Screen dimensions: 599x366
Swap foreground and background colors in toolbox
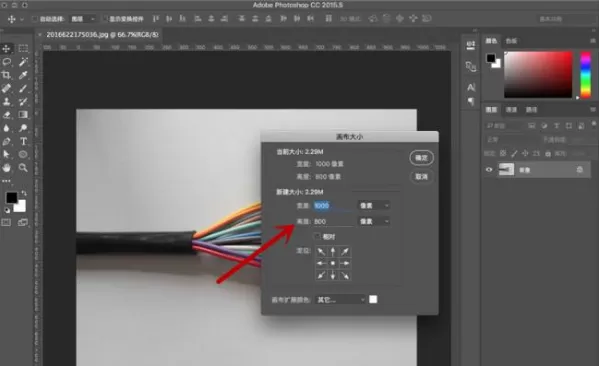point(24,193)
